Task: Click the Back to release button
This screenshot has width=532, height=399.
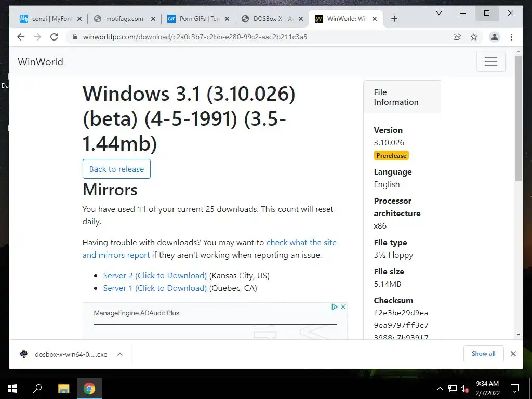Action: 116,169
